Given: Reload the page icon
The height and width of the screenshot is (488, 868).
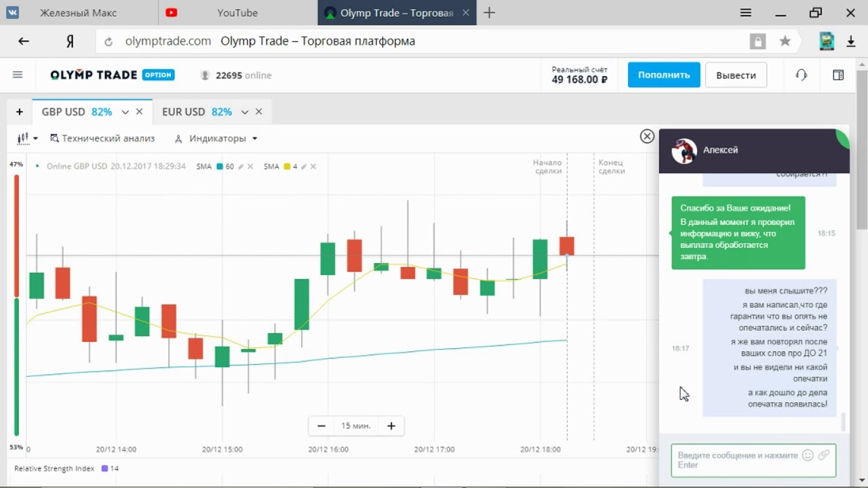Looking at the screenshot, I should click(x=108, y=41).
